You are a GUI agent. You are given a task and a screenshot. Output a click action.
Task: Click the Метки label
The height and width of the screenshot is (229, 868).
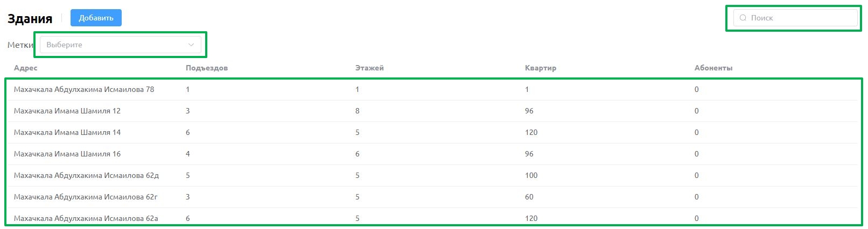point(20,45)
